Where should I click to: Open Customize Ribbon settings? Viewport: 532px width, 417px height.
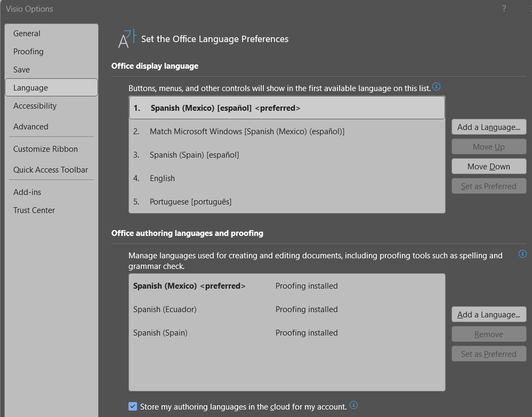pos(52,149)
